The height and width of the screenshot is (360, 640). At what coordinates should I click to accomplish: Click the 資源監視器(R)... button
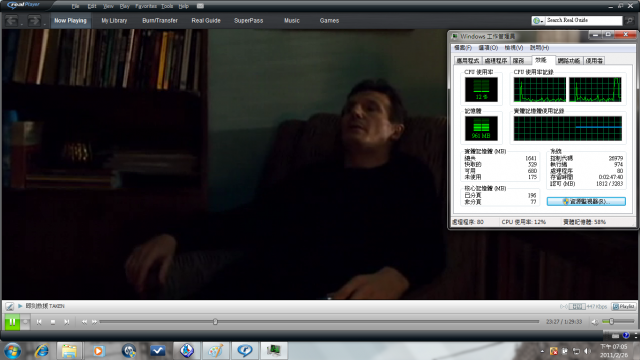coord(586,202)
